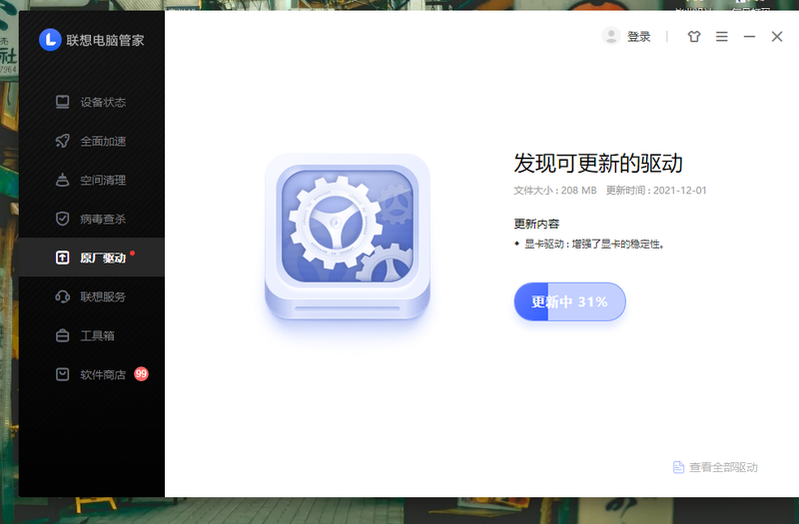The width and height of the screenshot is (799, 524).
Task: Click the red 99 badge on 软件商店
Action: click(141, 374)
